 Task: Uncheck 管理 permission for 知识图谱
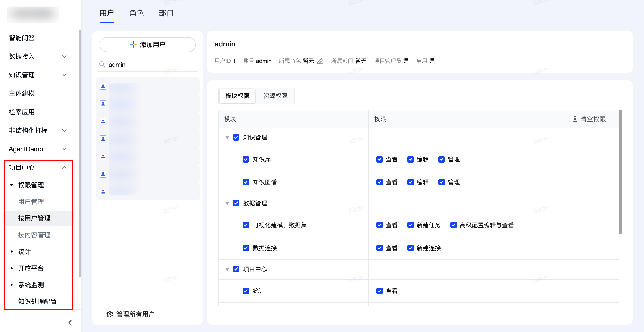(441, 182)
